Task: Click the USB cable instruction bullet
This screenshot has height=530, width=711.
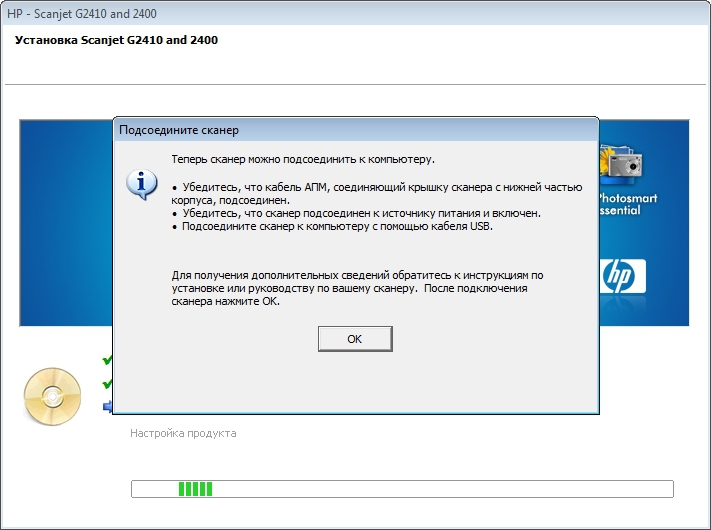Action: tap(332, 226)
